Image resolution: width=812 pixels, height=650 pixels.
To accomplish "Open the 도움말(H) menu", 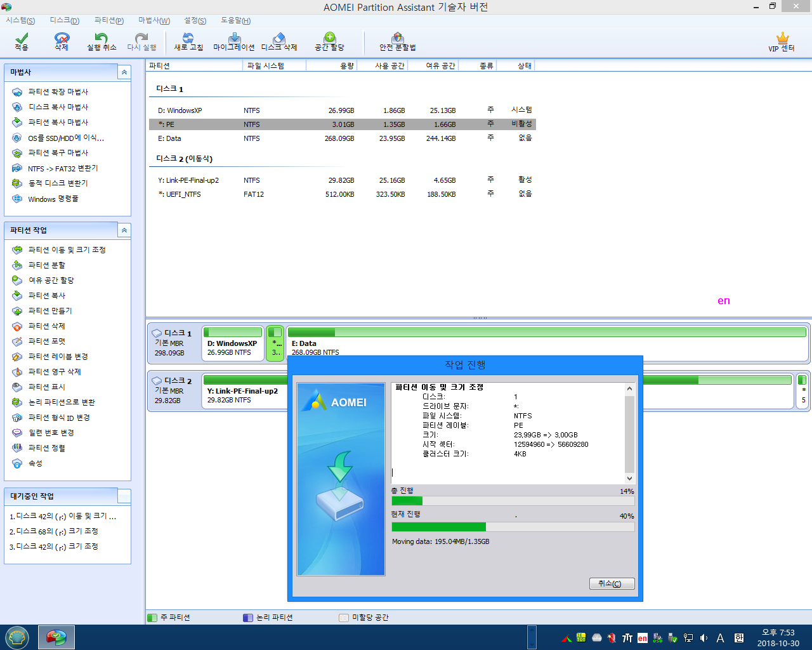I will pos(236,20).
